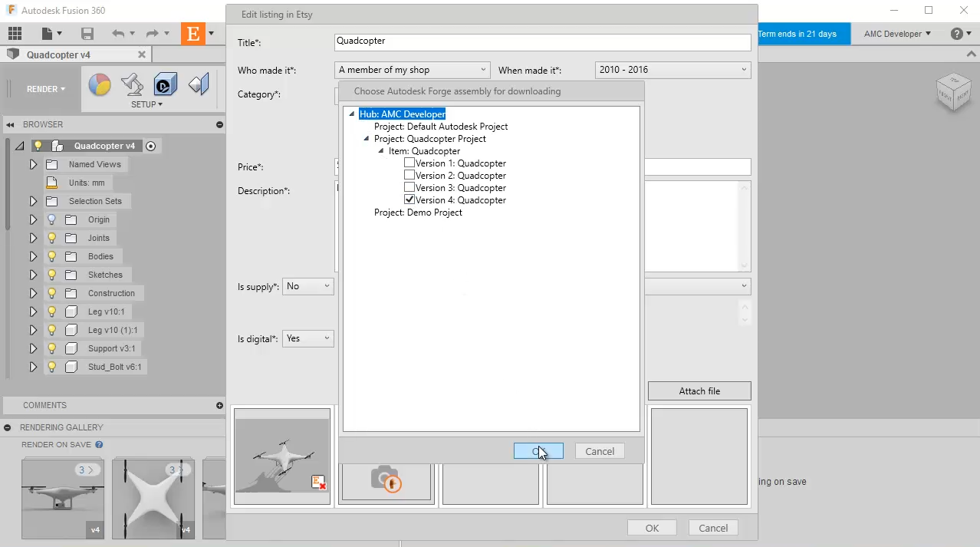
Task: Activate the Quadcopter v4 radio component icon
Action: pos(151,146)
